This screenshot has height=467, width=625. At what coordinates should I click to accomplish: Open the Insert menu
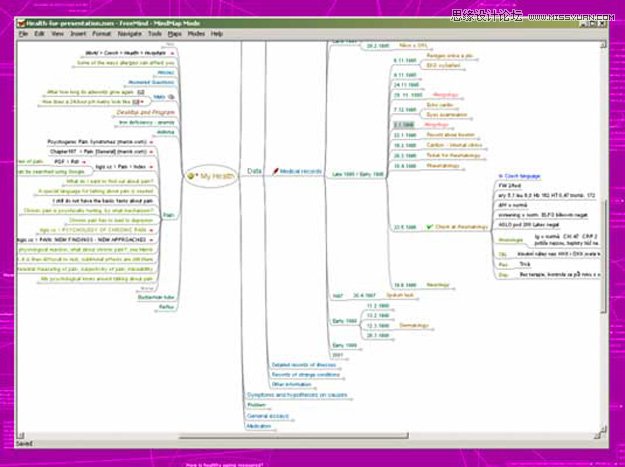pos(78,34)
